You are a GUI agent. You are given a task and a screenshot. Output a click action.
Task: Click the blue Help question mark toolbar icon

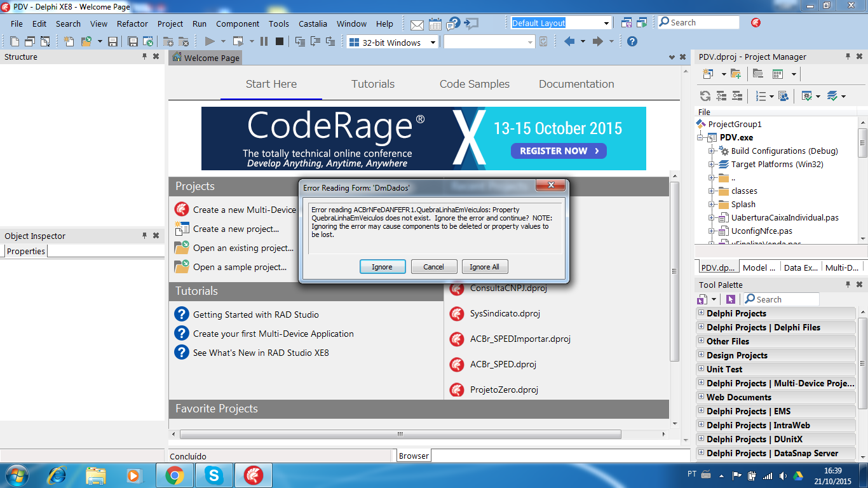(632, 41)
